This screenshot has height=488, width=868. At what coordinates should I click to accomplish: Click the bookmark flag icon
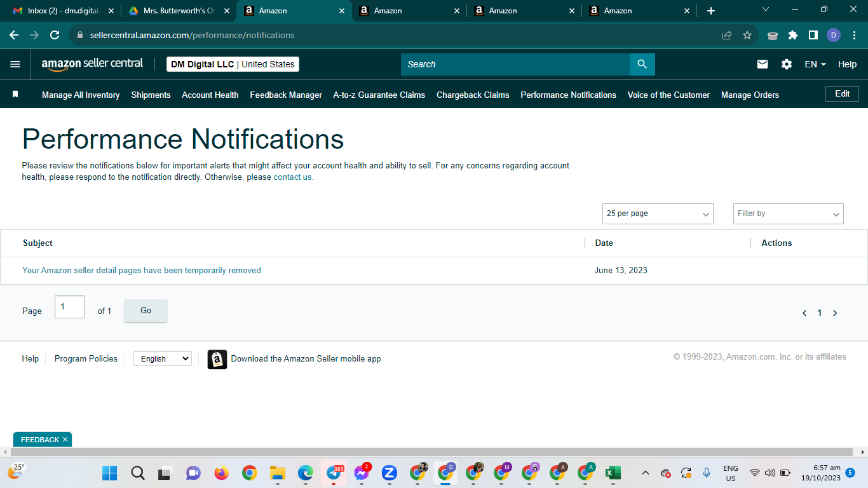pyautogui.click(x=15, y=94)
